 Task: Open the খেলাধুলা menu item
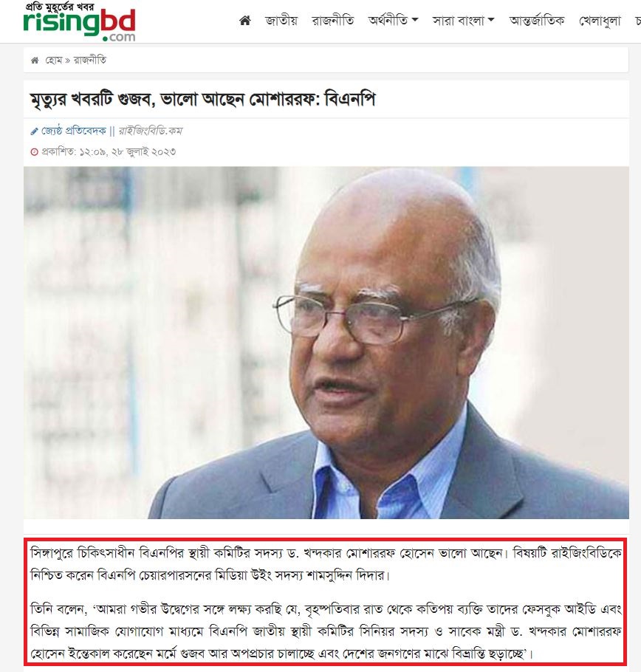(x=600, y=20)
